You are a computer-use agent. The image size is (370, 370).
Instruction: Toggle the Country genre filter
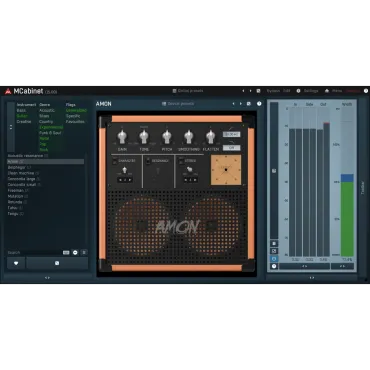coord(46,122)
